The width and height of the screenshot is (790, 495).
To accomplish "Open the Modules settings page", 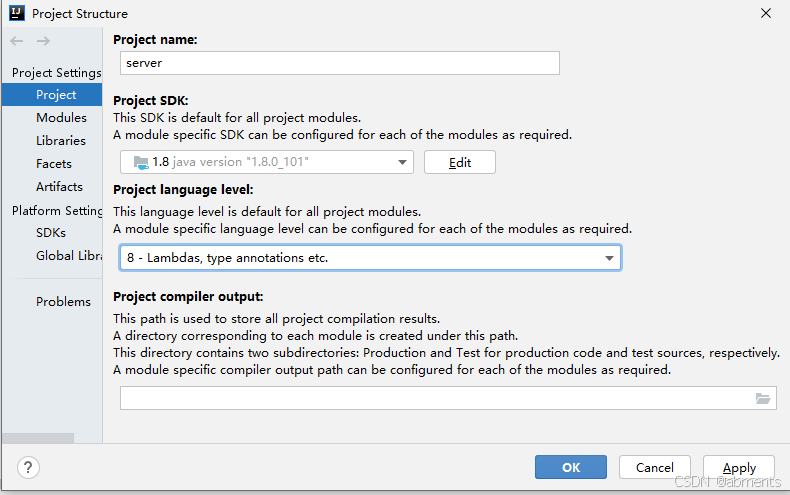I will point(61,118).
